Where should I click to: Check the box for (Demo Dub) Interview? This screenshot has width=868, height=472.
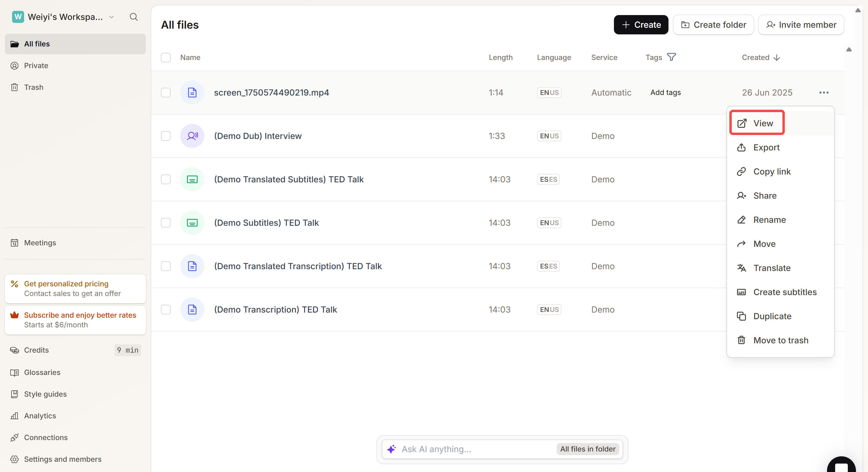click(165, 136)
